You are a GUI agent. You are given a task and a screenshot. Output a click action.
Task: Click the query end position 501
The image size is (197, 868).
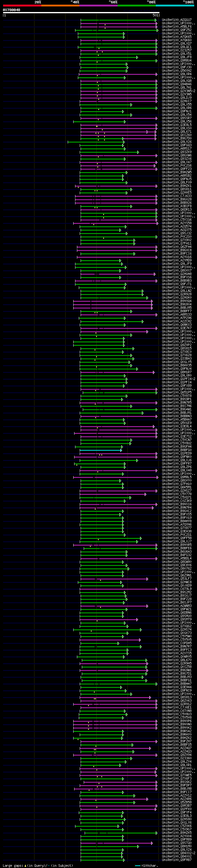pos(155,15)
